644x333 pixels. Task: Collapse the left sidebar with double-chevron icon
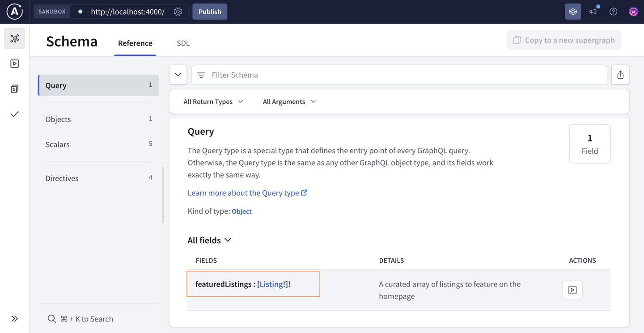point(14,318)
